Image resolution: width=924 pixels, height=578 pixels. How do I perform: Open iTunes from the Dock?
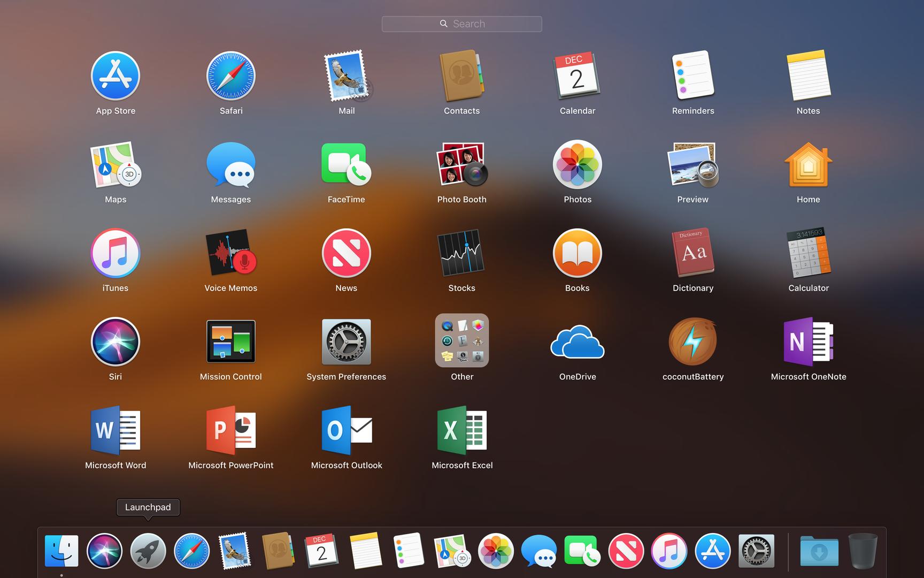point(669,551)
